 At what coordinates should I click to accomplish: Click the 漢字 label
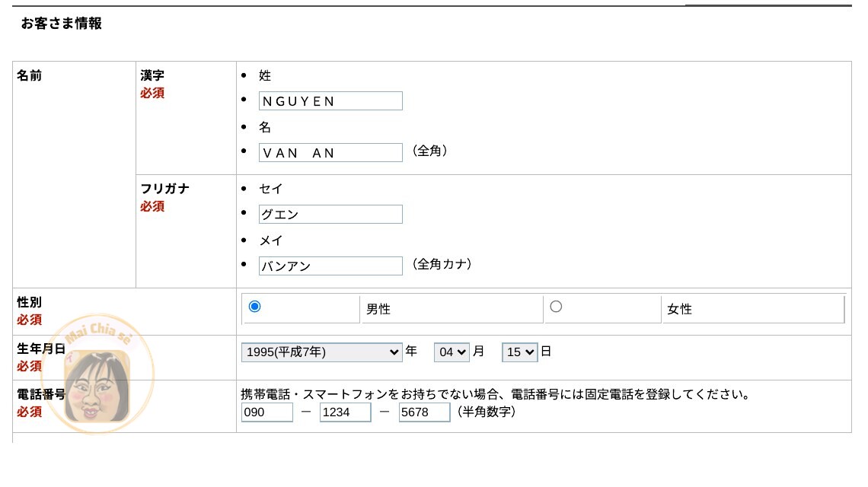coord(152,75)
